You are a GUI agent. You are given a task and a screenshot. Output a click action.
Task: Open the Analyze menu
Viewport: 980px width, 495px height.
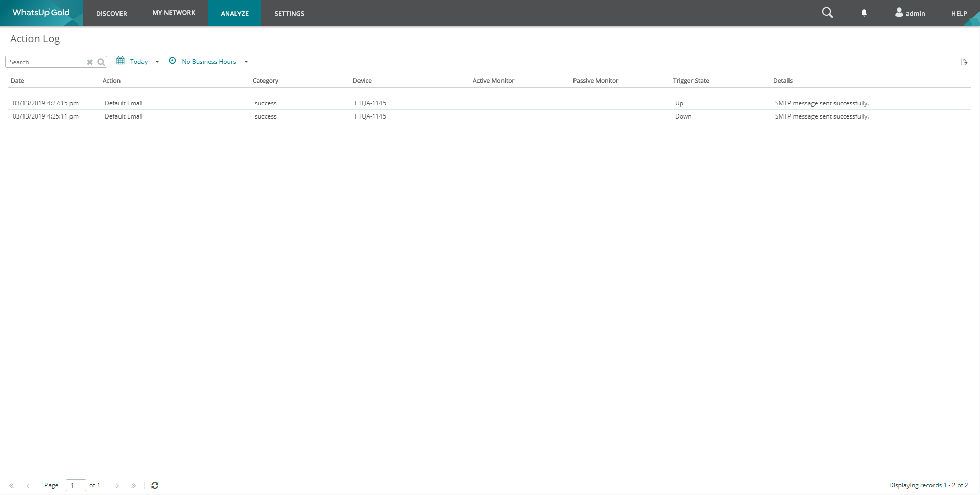pyautogui.click(x=235, y=14)
